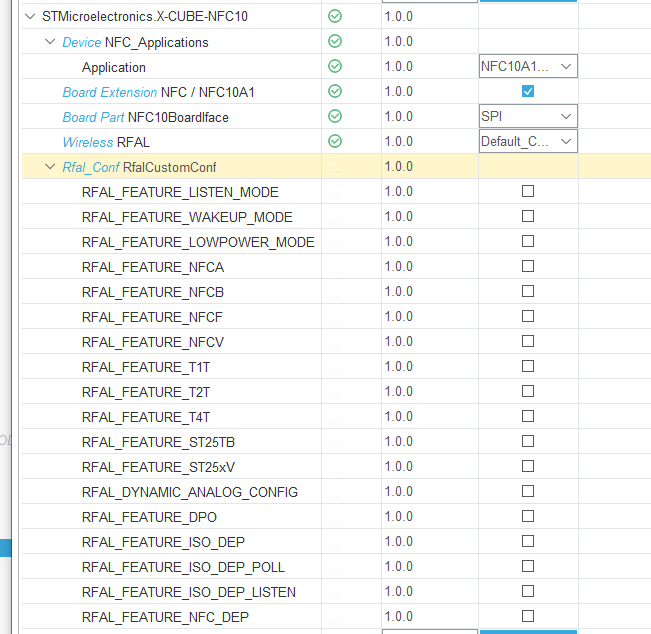Select RFAL_FEATURE_DPO label
This screenshot has width=651, height=634.
click(x=149, y=517)
